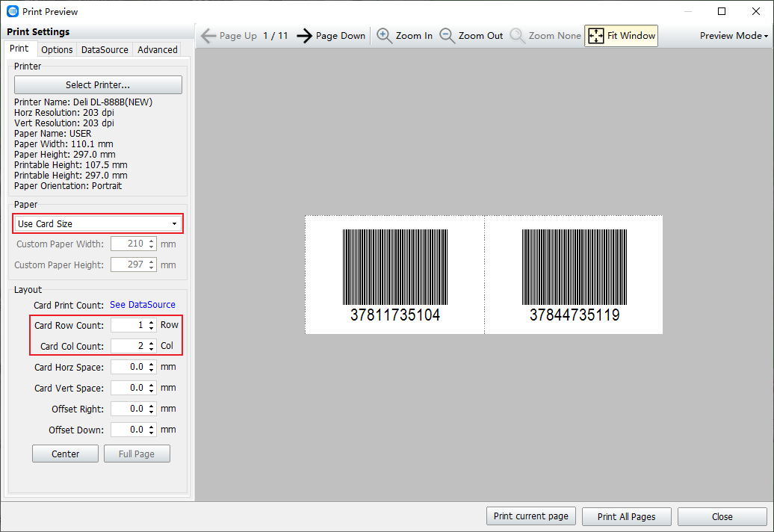Adjust Offset Down stepper arrows
Image resolution: width=774 pixels, height=532 pixels.
152,430
